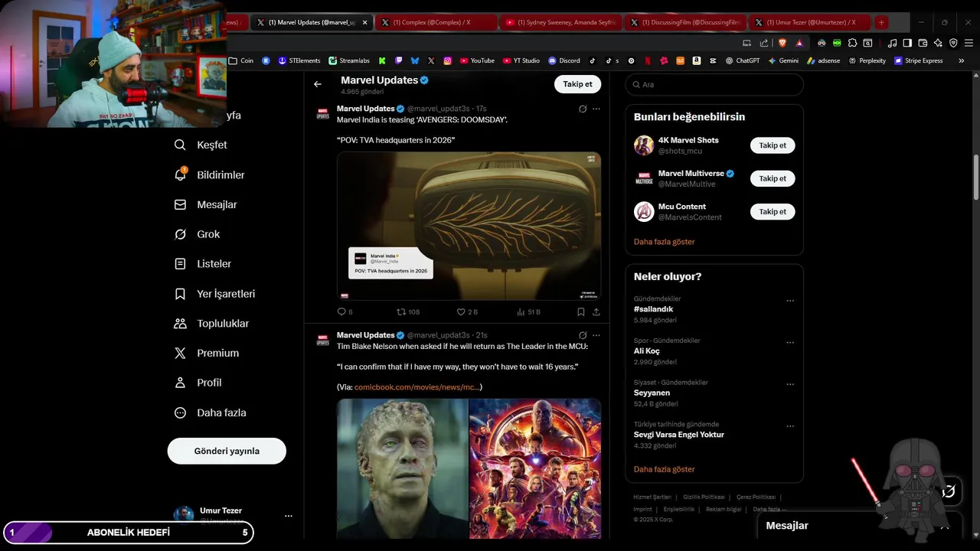Expand the hidden bookmarks chevron
Image resolution: width=980 pixels, height=551 pixels.
pos(962,60)
